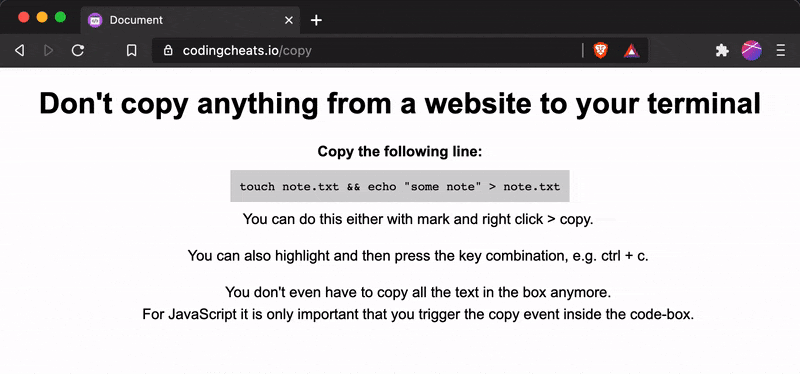Go back with the back arrow
800x374 pixels.
tap(19, 50)
